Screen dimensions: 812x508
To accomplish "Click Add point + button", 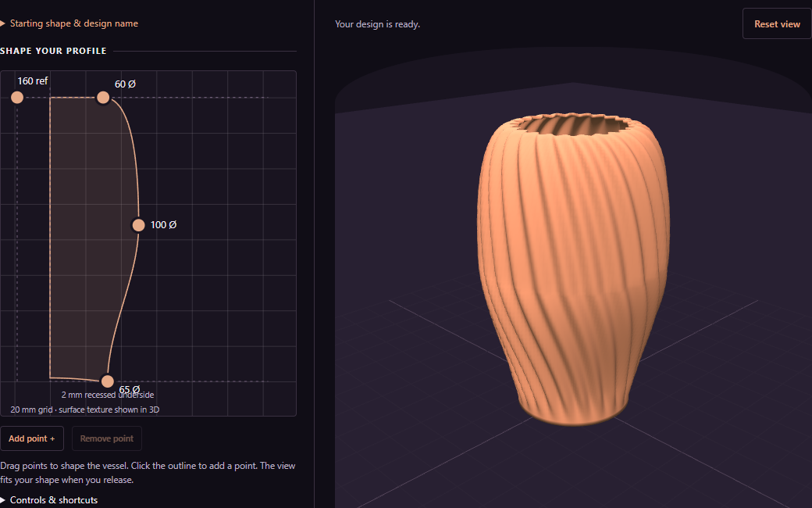I will tap(32, 438).
